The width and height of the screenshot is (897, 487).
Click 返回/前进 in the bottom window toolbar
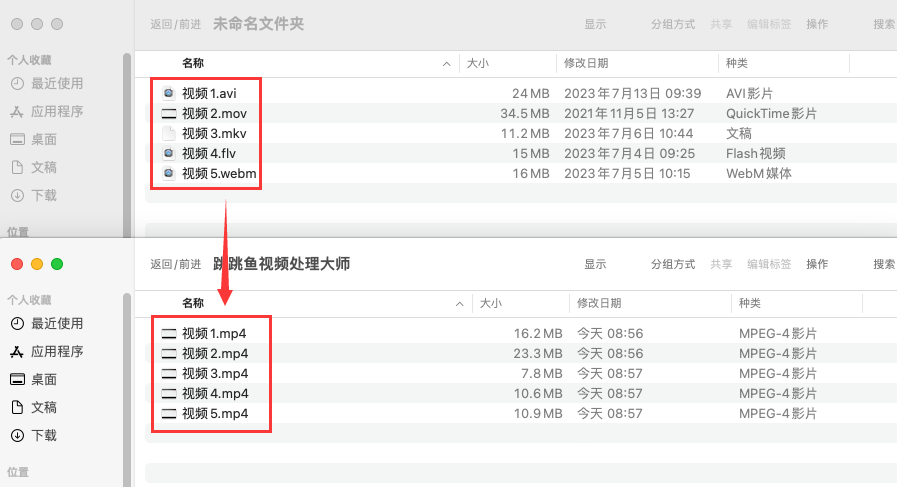click(x=176, y=264)
